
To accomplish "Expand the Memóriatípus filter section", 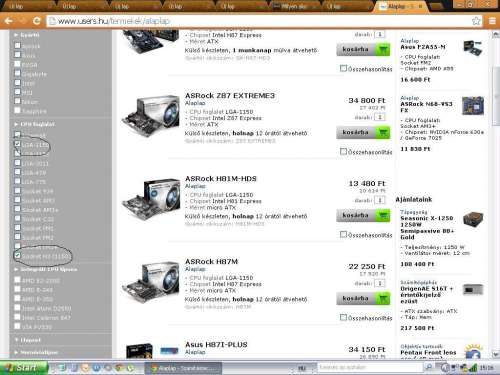I will tap(36, 352).
